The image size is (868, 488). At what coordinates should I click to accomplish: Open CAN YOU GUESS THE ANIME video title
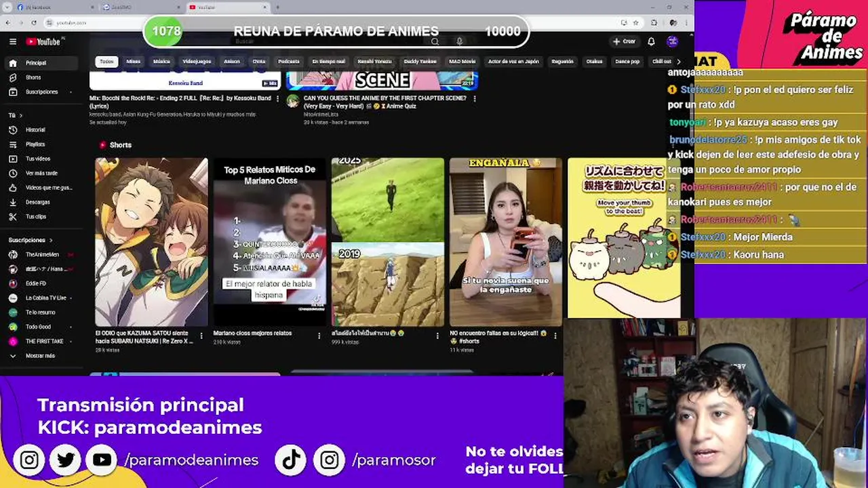[x=385, y=102]
